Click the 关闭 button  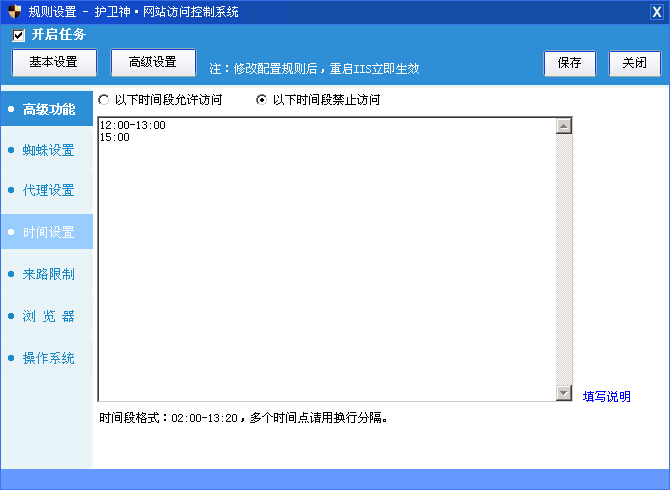point(635,63)
